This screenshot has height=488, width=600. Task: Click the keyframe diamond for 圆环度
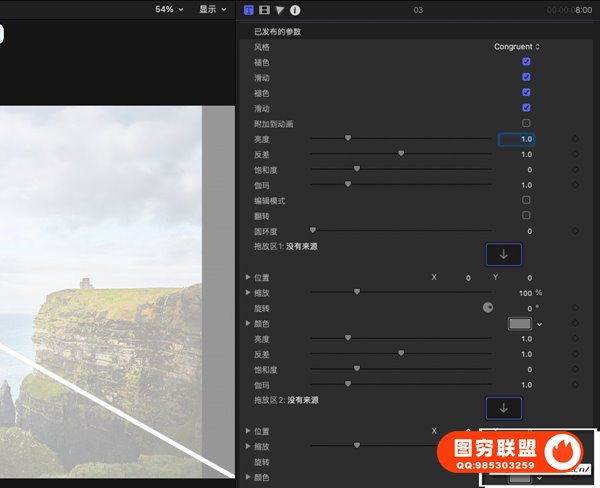coord(575,231)
